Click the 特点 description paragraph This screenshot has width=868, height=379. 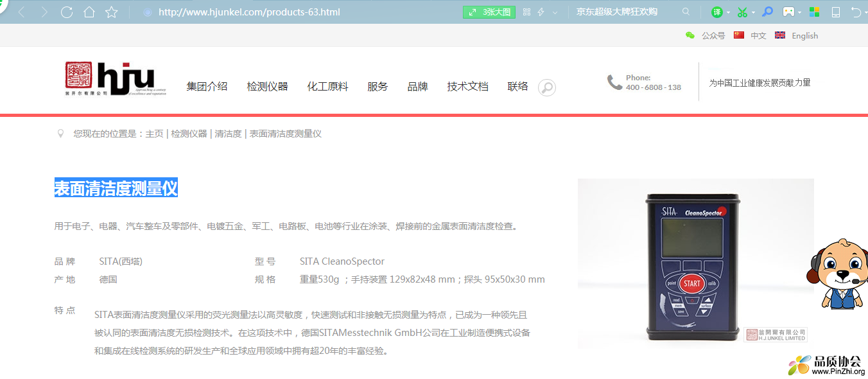point(312,333)
